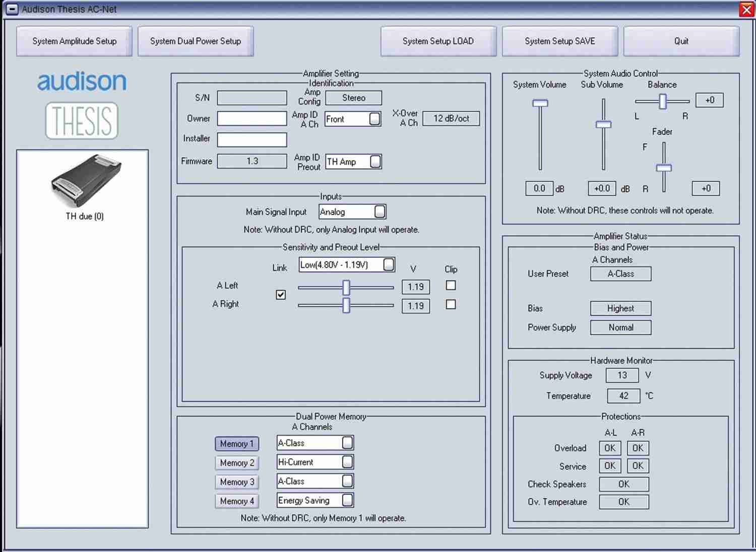This screenshot has height=552, width=756.
Task: Quit the AC-Net application
Action: coord(681,41)
